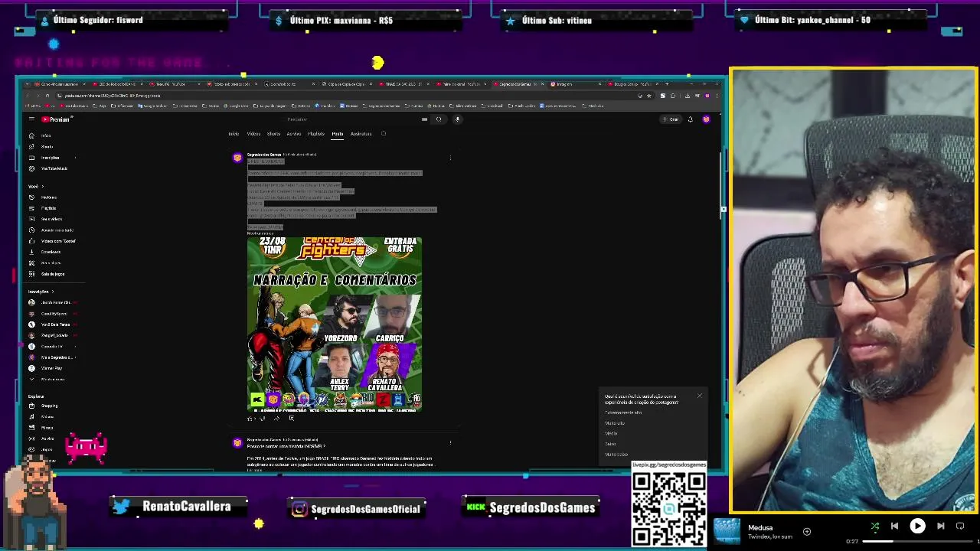Open Zangief_isolado subscription channel
Screen dimensions: 980x551
[x=54, y=335]
